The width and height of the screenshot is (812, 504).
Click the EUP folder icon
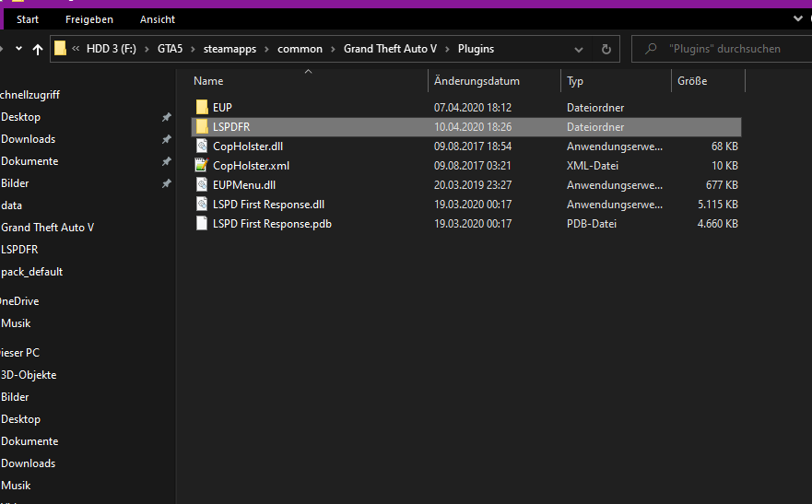(x=202, y=108)
